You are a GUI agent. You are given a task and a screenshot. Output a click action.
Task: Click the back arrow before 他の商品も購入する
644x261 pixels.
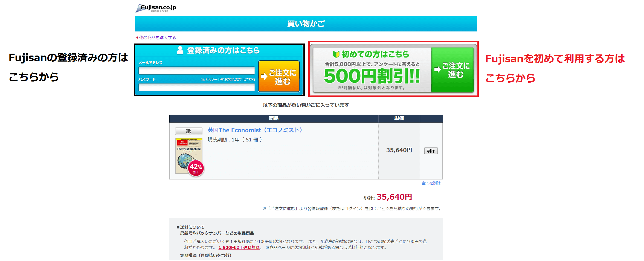pyautogui.click(x=137, y=37)
